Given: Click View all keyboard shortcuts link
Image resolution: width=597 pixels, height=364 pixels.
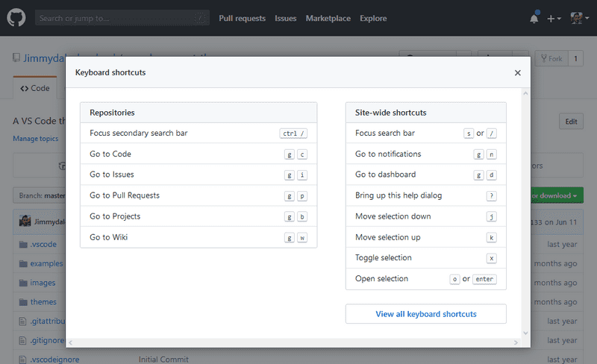Looking at the screenshot, I should click(x=425, y=314).
